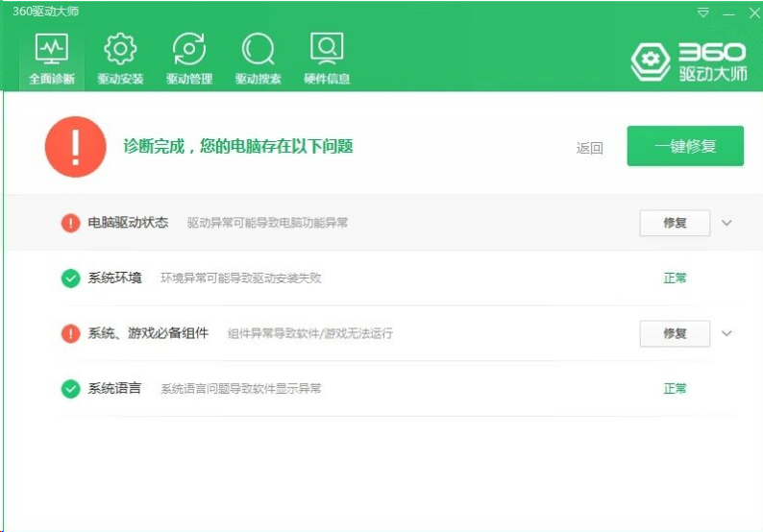The height and width of the screenshot is (532, 763).
Task: Click the 组件异常导致软件/游戏无法运行 description
Action: [x=310, y=333]
